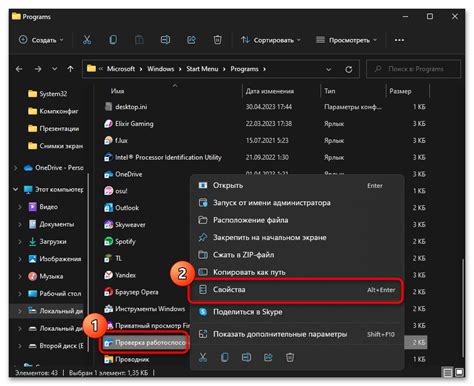Expand the address bar history dropdown

click(x=329, y=69)
